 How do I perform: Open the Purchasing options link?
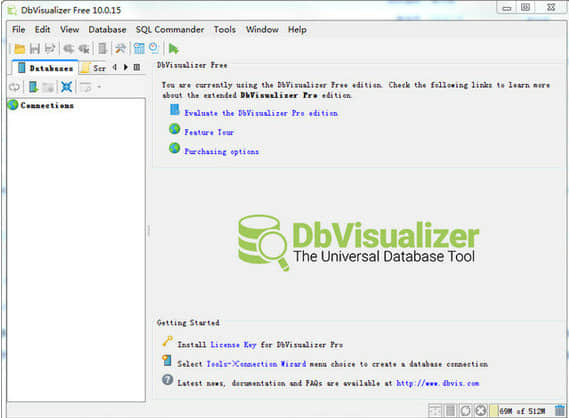[222, 152]
